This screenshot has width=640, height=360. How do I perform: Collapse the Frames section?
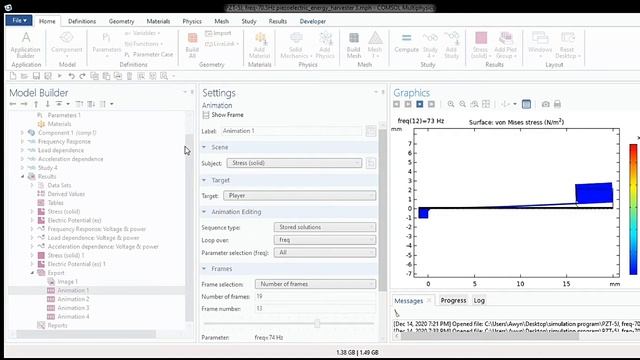point(204,269)
